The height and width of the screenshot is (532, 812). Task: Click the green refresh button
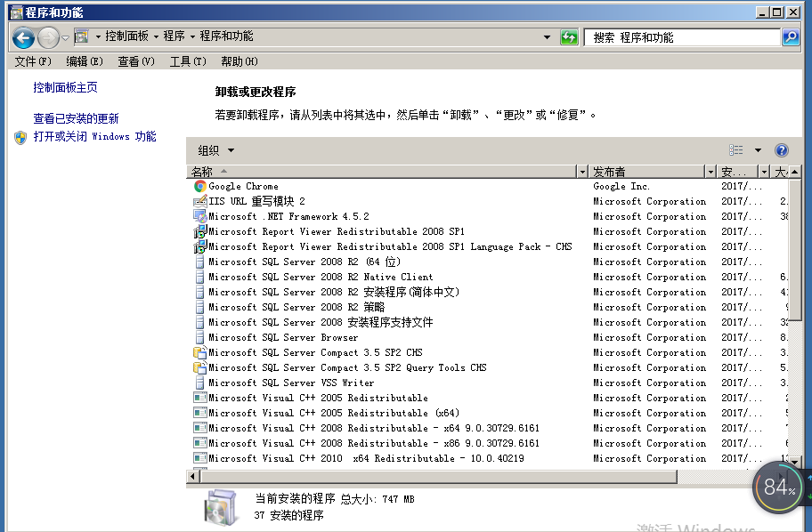tap(569, 36)
